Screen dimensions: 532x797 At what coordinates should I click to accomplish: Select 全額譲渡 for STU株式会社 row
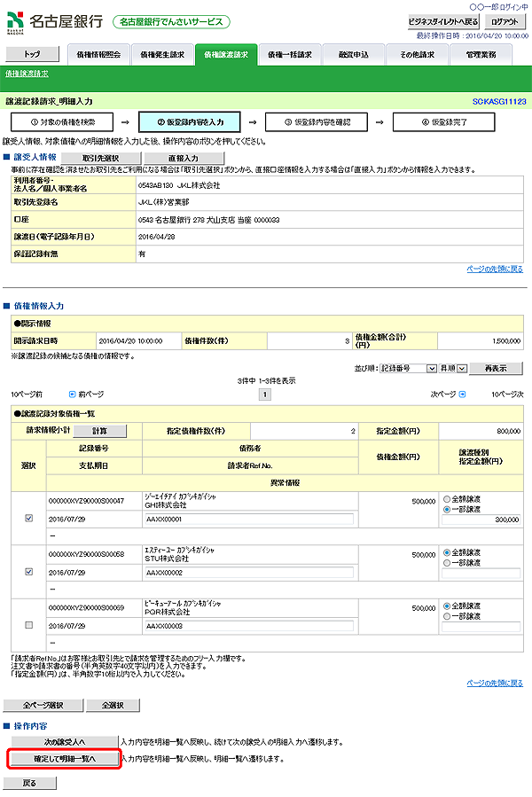pos(447,552)
